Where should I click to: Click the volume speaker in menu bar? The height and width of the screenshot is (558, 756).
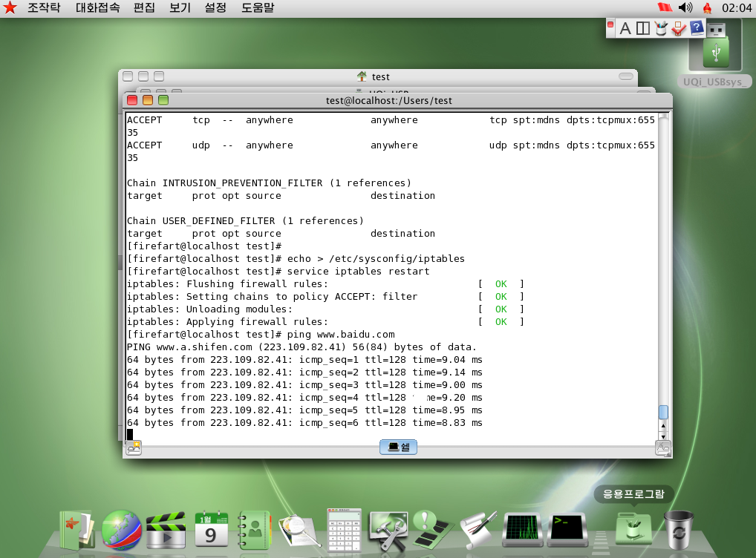[x=685, y=8]
